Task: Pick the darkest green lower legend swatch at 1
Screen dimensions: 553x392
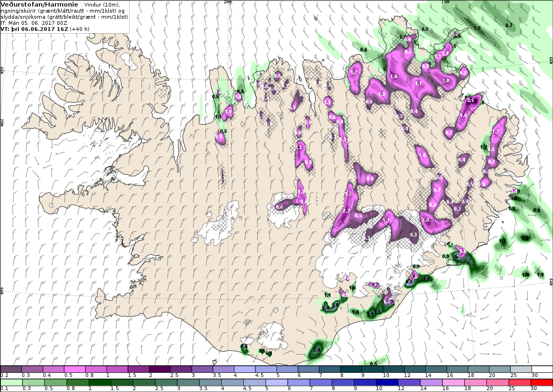Action: [100, 383]
